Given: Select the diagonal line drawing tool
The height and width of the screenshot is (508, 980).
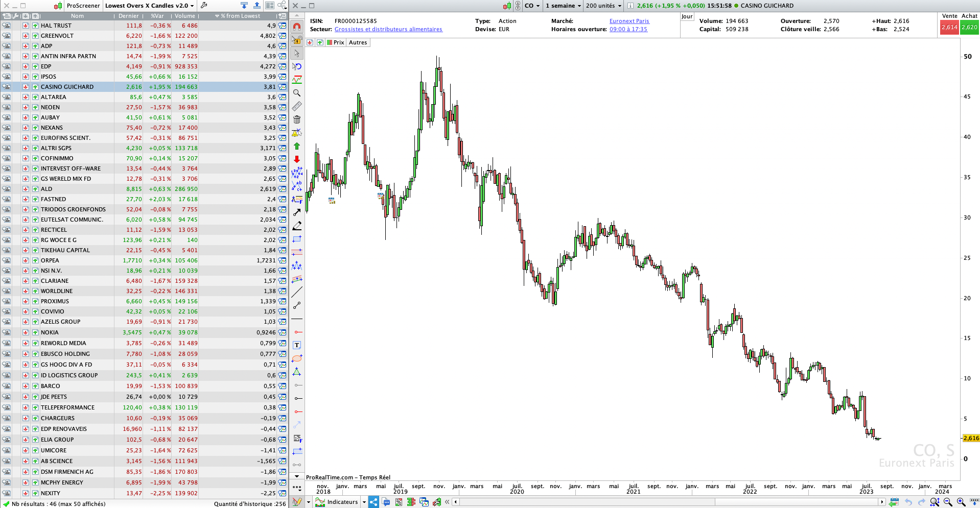Looking at the screenshot, I should point(297,292).
